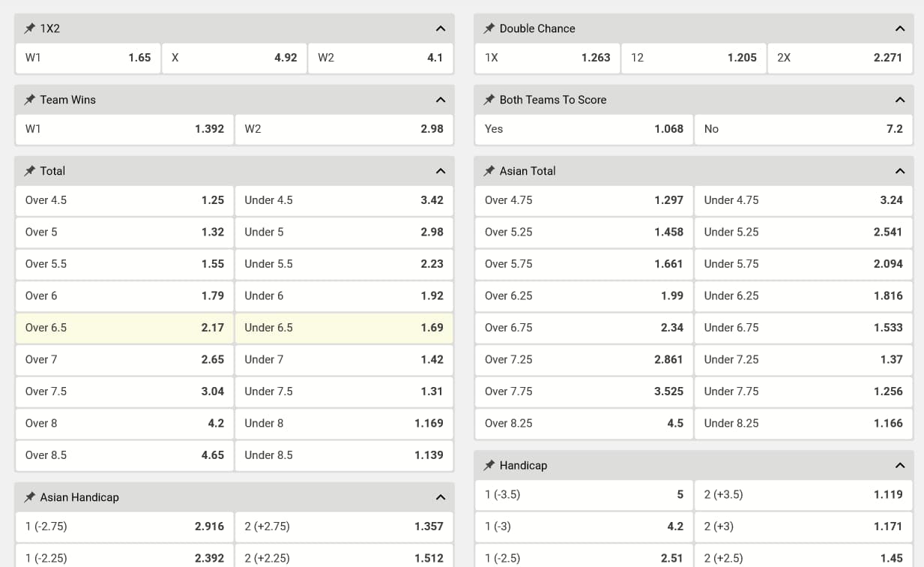
Task: Pick Asian Total Over 4.75
Action: click(584, 200)
